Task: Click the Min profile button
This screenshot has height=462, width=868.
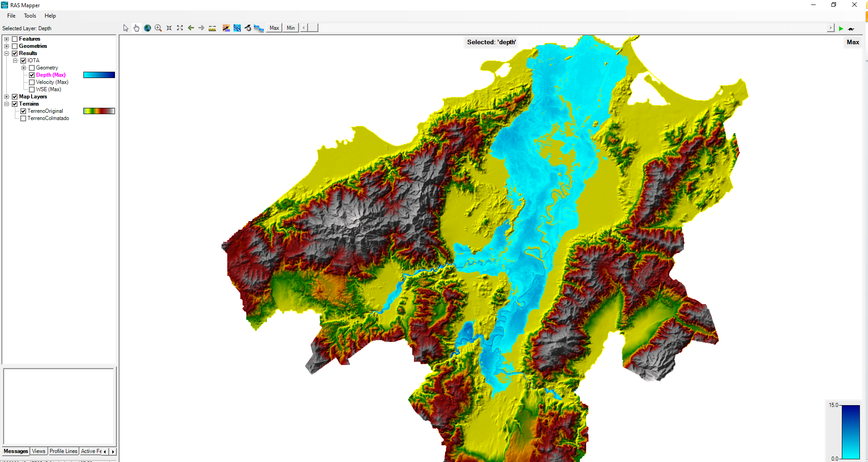Action: click(291, 28)
